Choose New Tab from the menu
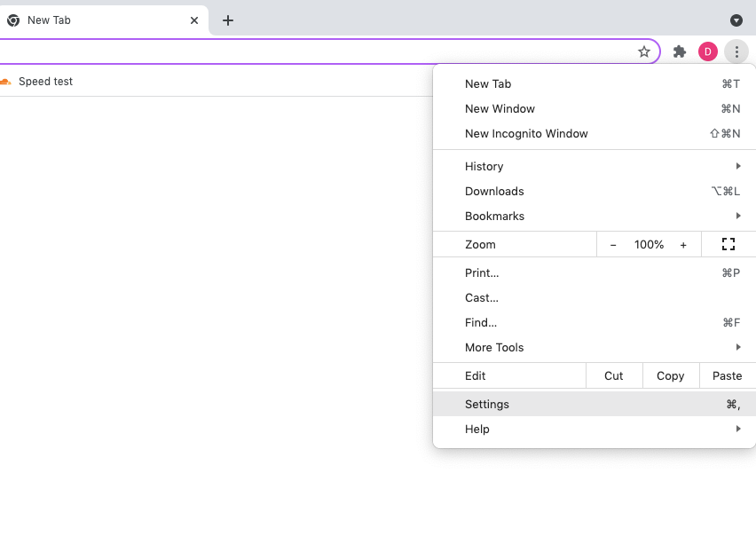The width and height of the screenshot is (756, 552). (x=595, y=84)
